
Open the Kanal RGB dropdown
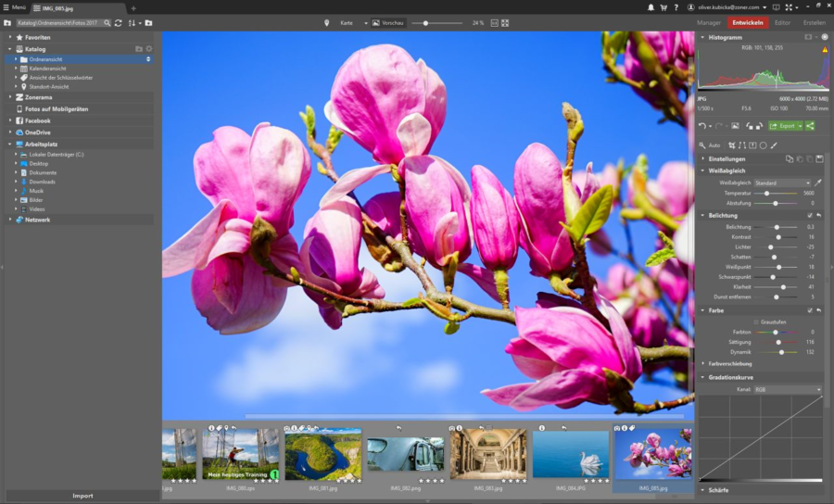tap(787, 390)
